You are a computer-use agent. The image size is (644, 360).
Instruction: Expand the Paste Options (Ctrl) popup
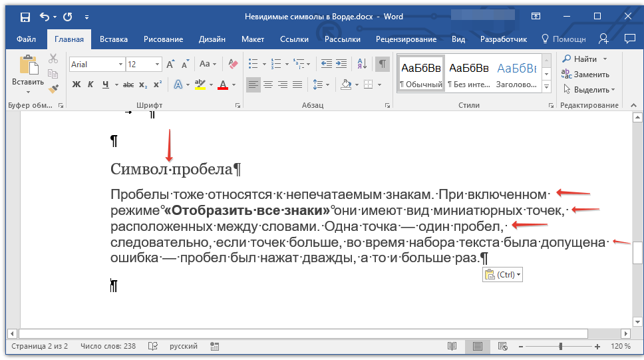(x=502, y=275)
